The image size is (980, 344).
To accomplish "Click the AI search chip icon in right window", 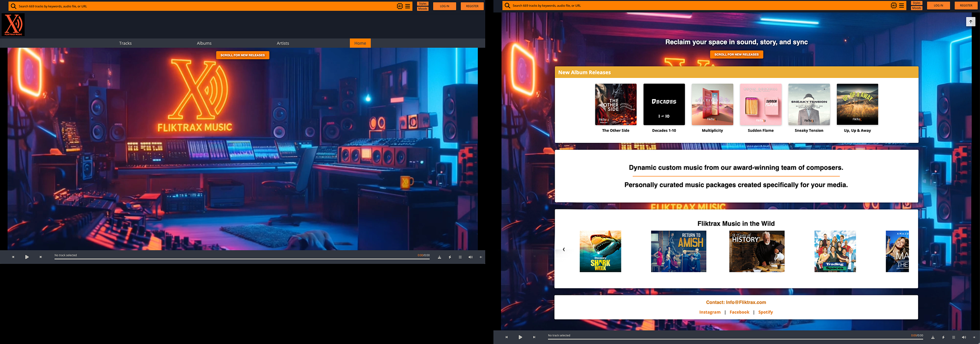I will tap(893, 5).
